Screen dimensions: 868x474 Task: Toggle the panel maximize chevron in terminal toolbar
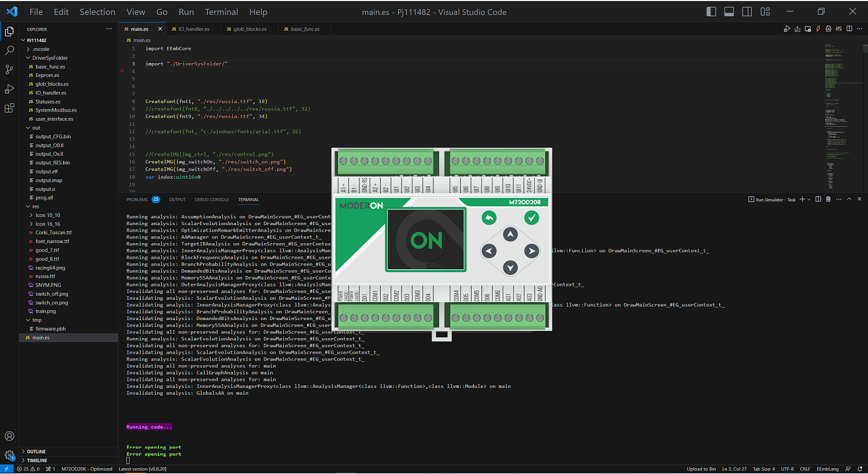849,199
